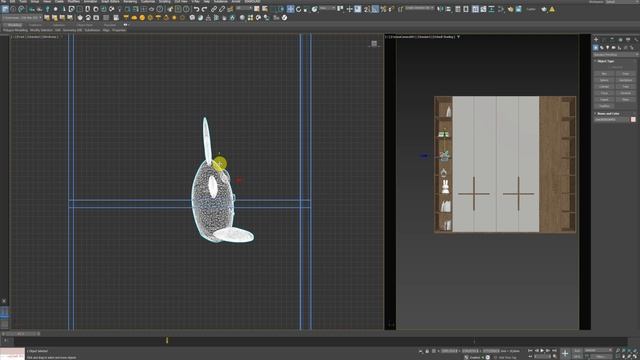This screenshot has height=360, width=640.
Task: Click the Play Animation button
Action: pyautogui.click(x=542, y=351)
